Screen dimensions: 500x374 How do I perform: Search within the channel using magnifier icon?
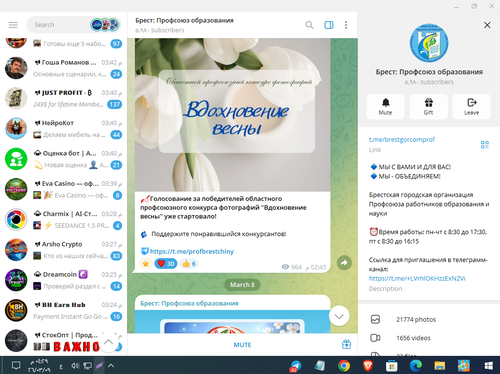[309, 25]
